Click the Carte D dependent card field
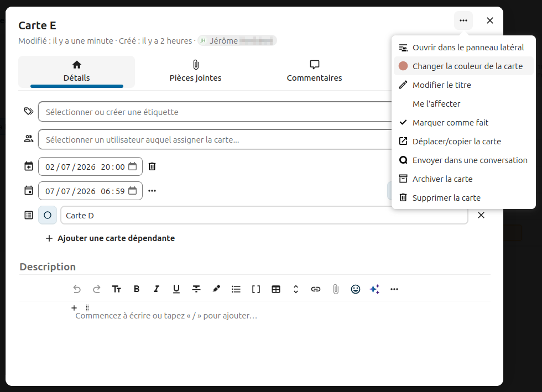Screen dimensions: 542x392 264,216
